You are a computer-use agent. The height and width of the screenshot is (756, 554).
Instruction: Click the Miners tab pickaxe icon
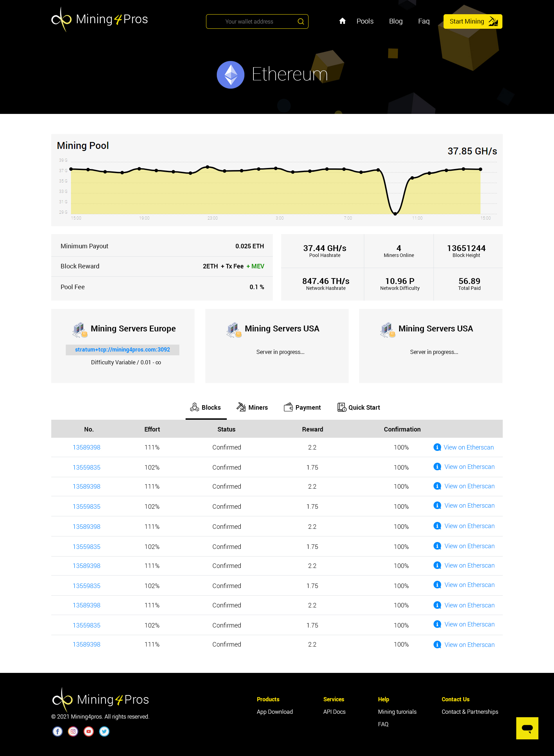coord(241,407)
